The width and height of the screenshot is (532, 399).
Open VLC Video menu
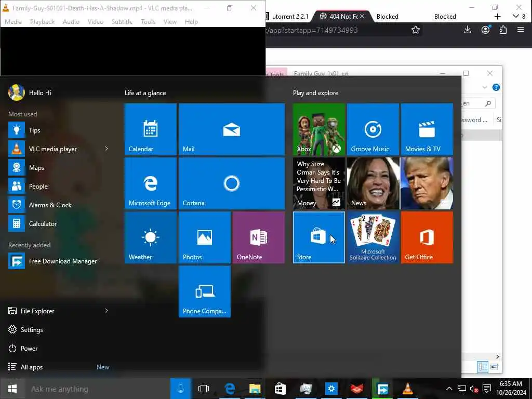(x=96, y=22)
